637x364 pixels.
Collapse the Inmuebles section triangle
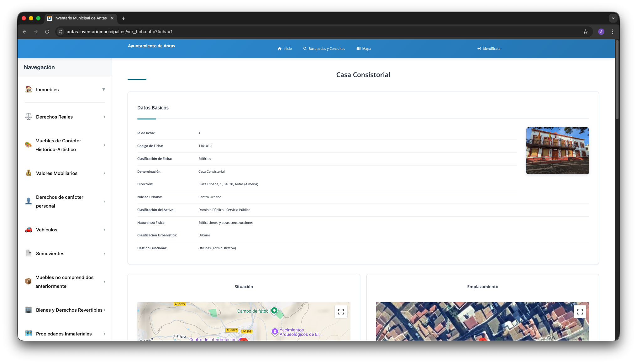point(104,89)
